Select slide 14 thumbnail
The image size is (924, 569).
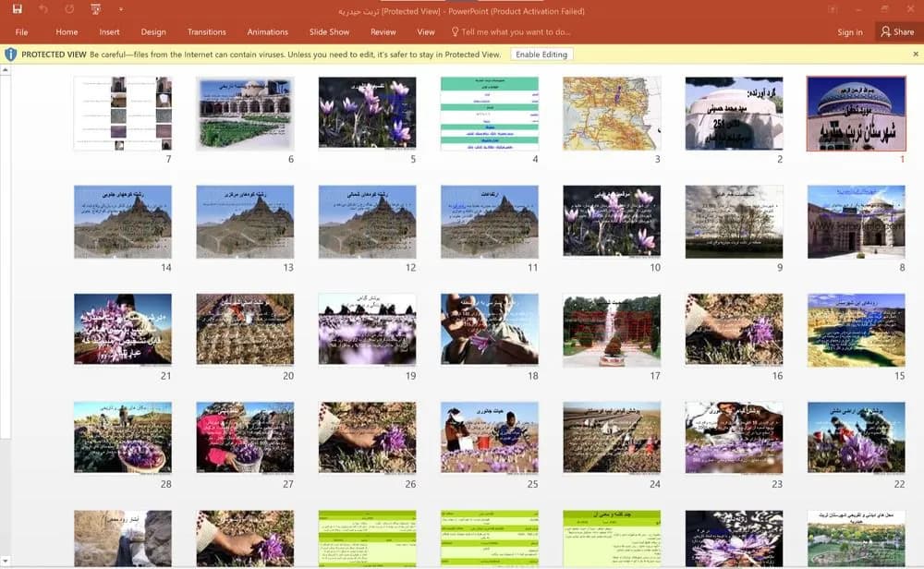pos(123,222)
